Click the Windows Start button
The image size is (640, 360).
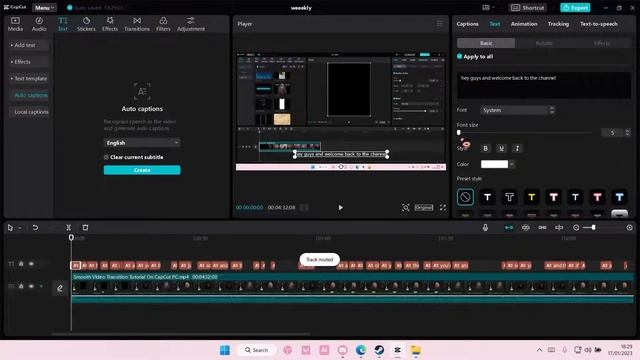click(x=224, y=350)
